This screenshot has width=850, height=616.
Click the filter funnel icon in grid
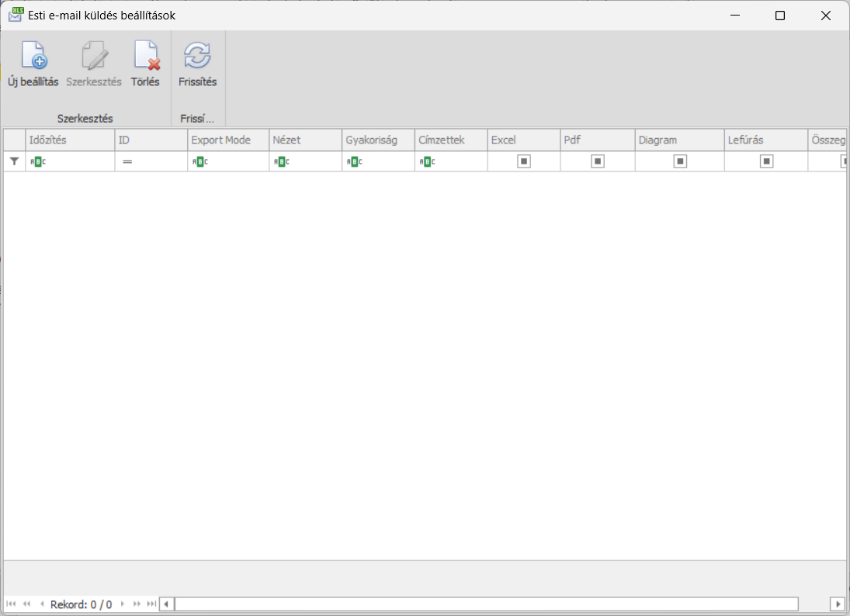(x=14, y=161)
